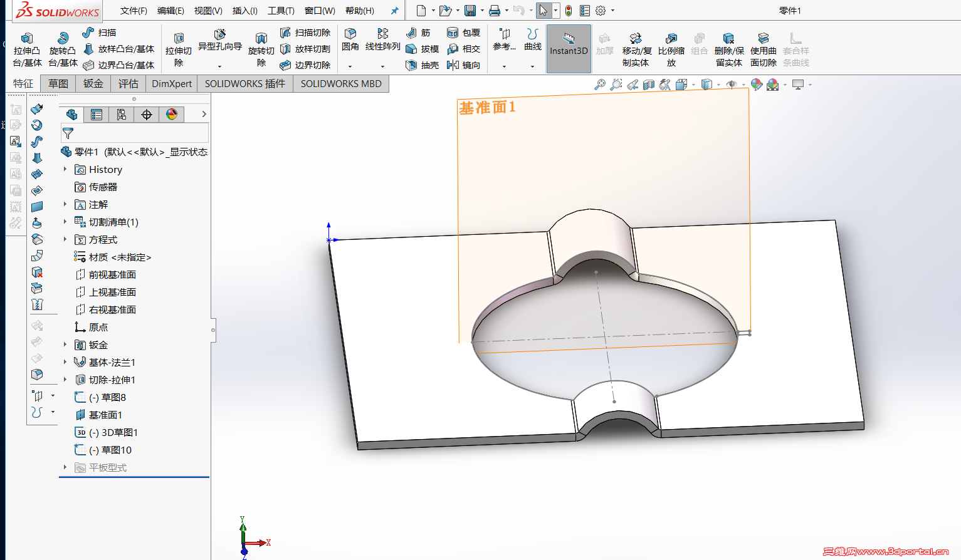Toggle the pin icon beside the Help menu

(x=394, y=11)
